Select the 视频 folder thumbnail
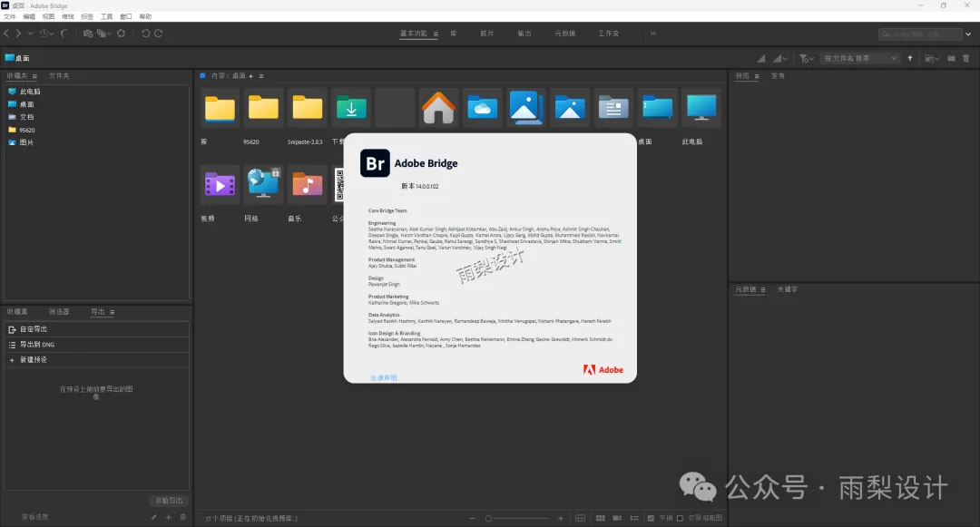Screen dimensions: 980x527 coord(220,185)
